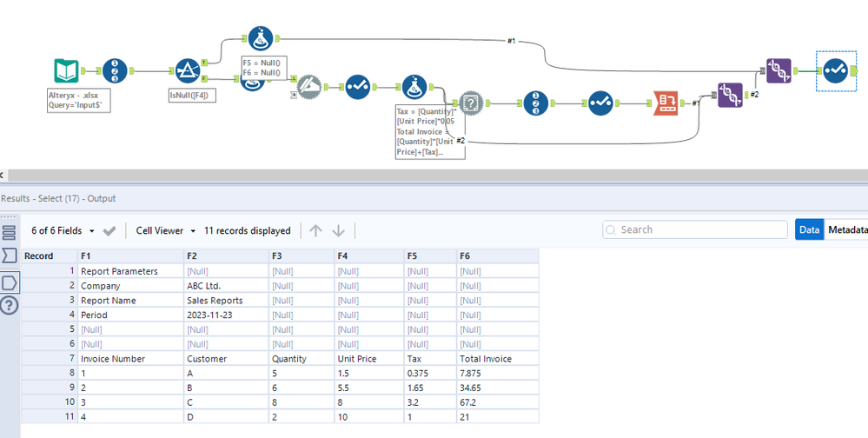This screenshot has height=438, width=868.
Task: Select the 'Report Parameters' cell
Action: [x=130, y=271]
